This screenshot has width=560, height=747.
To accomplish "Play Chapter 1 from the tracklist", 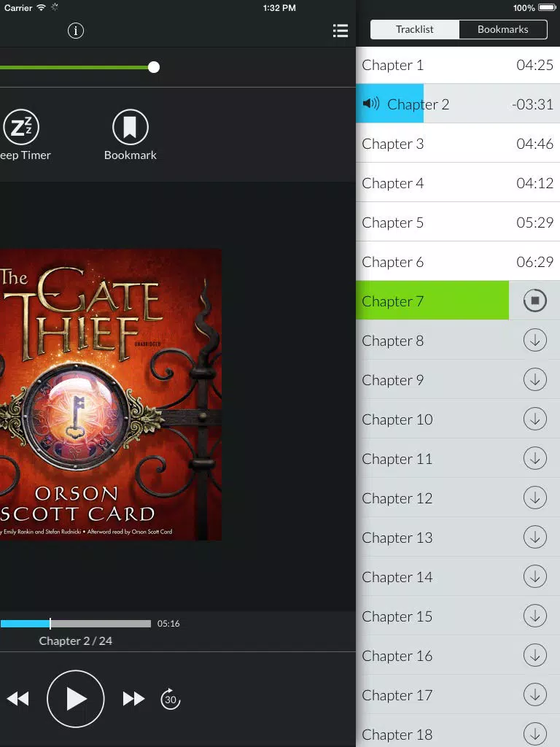I will pos(458,65).
